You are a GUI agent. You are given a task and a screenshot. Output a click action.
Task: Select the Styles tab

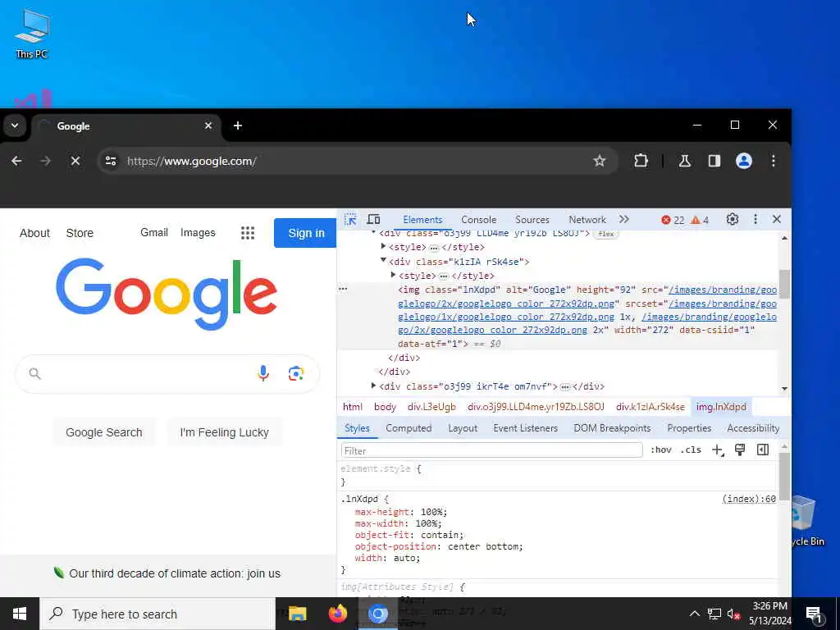click(357, 428)
